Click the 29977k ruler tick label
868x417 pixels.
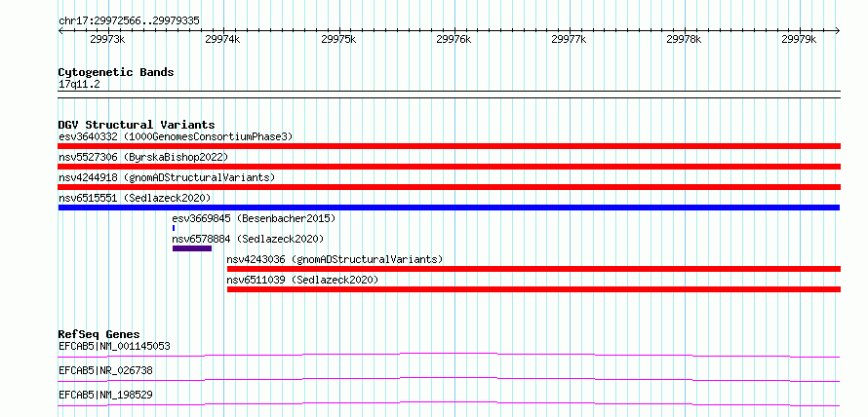569,39
